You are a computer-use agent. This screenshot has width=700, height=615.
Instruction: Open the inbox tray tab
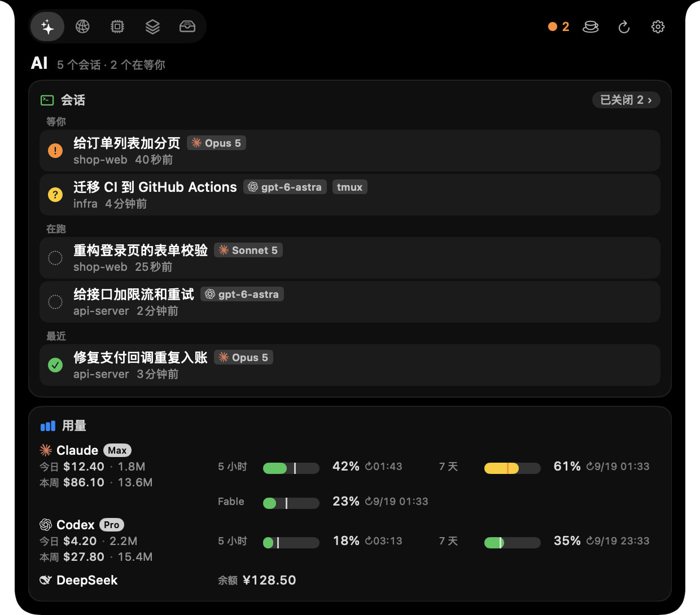pyautogui.click(x=187, y=27)
